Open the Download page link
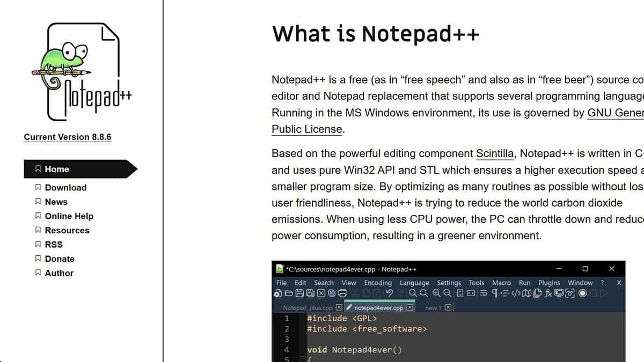 coord(65,188)
